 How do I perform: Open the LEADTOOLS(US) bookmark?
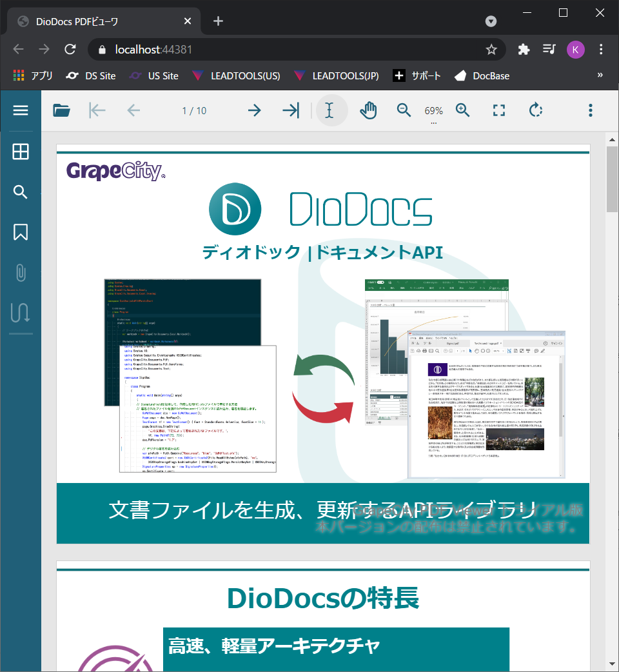point(236,76)
